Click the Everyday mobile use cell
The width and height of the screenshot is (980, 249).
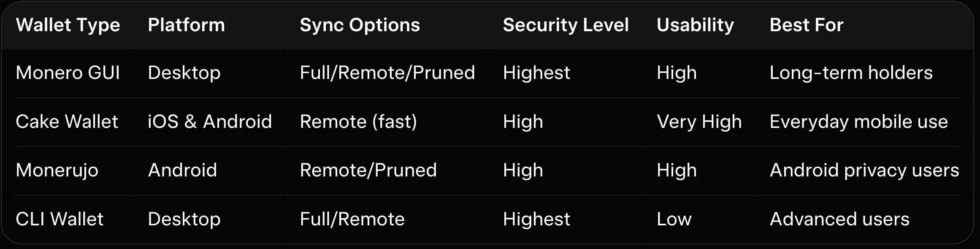[858, 122]
